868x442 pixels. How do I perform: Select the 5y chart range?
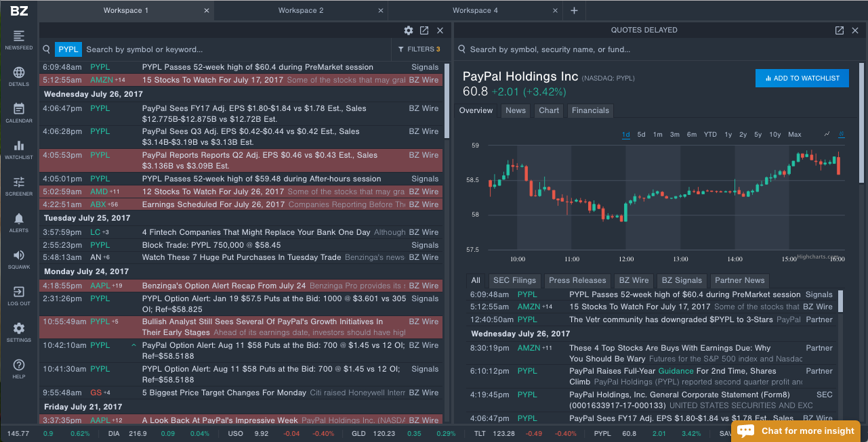[x=758, y=135]
